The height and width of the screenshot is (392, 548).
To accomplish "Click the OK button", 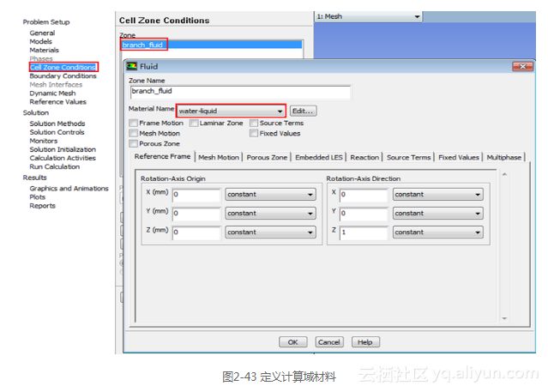I will [292, 342].
